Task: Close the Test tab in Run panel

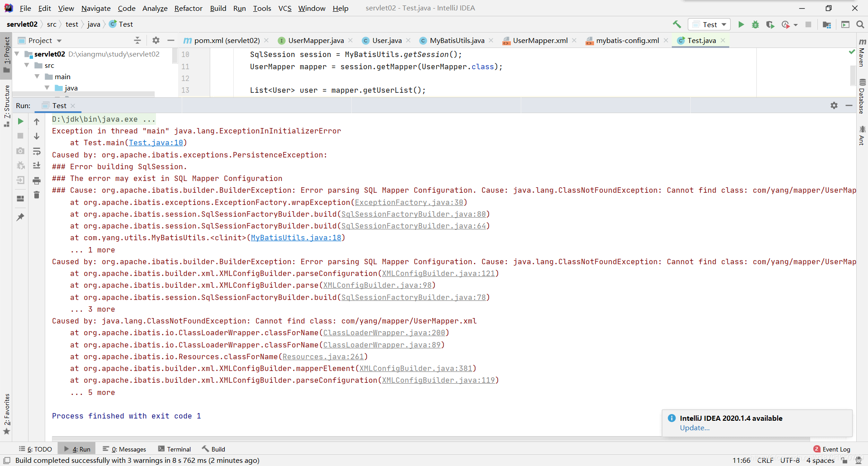Action: pos(73,105)
